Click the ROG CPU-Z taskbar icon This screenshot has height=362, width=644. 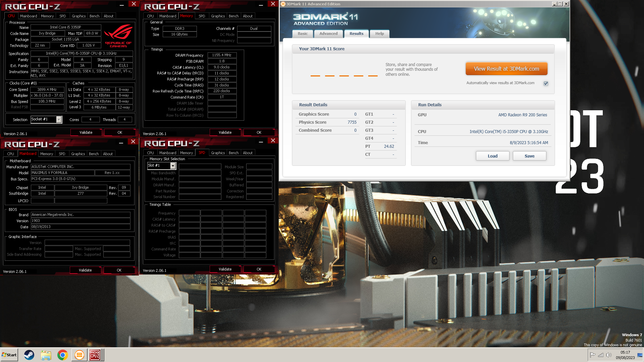click(95, 355)
